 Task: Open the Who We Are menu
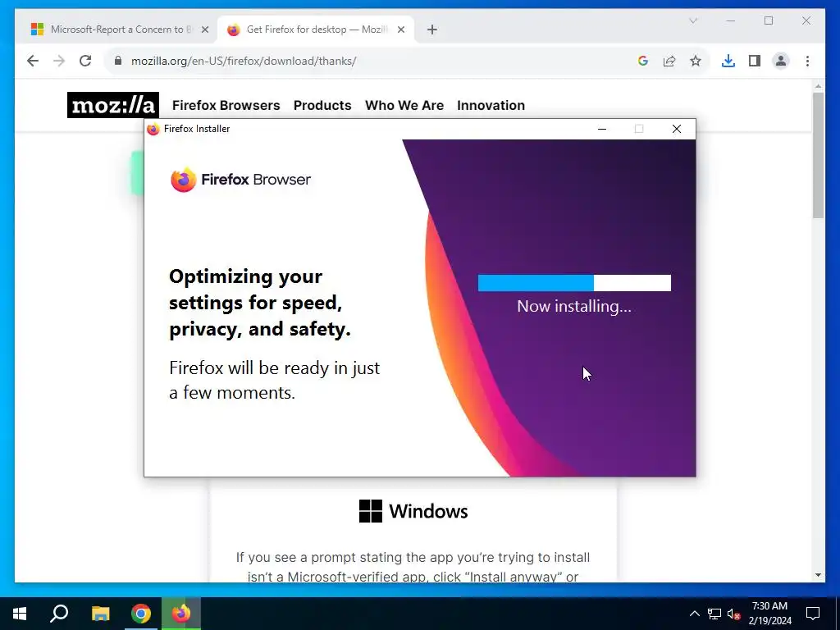pyautogui.click(x=404, y=106)
